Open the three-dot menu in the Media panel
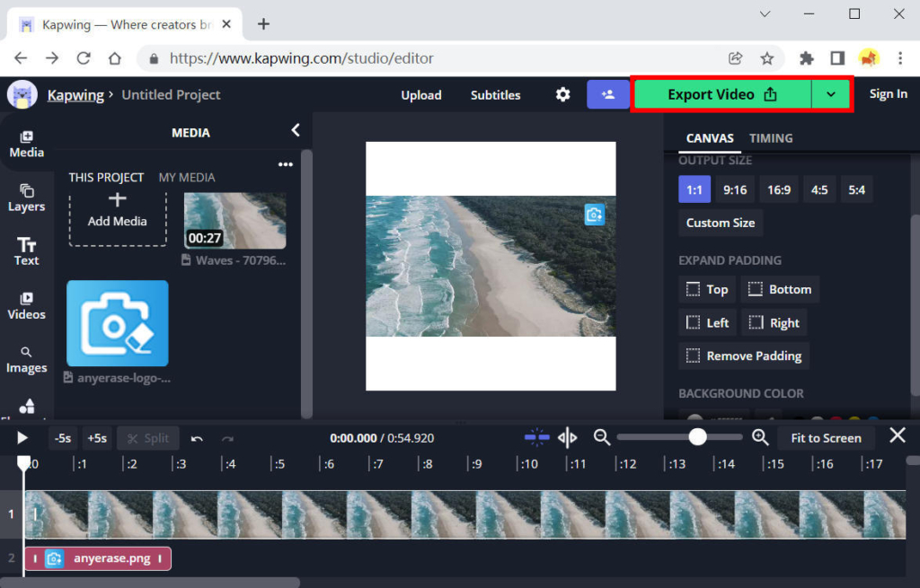The height and width of the screenshot is (588, 920). coord(286,163)
